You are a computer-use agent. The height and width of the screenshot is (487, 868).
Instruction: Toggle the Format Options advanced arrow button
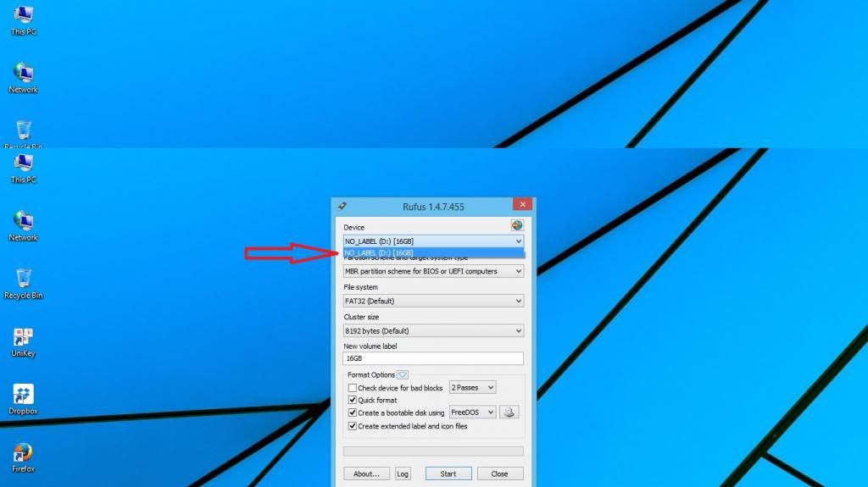coord(403,374)
